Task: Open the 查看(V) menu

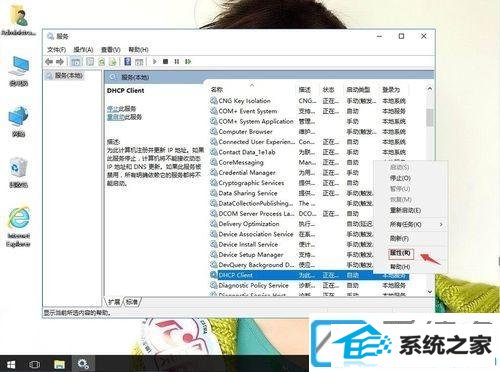Action: tap(110, 49)
